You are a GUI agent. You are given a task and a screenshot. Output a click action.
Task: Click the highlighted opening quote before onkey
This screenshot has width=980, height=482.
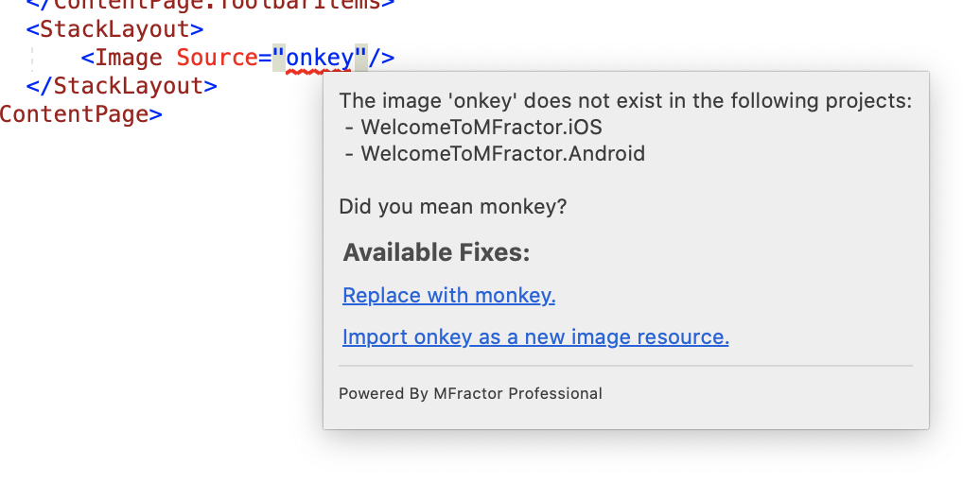(279, 58)
